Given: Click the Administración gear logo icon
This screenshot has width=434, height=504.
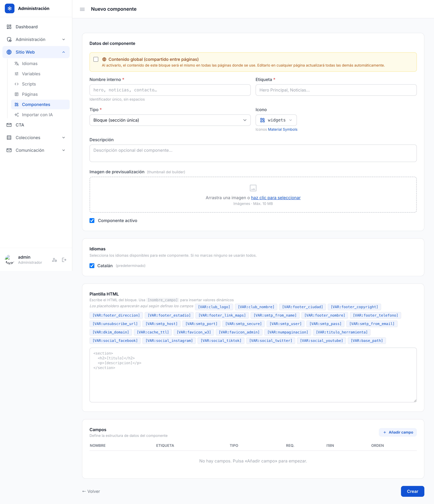Looking at the screenshot, I should click(9, 9).
